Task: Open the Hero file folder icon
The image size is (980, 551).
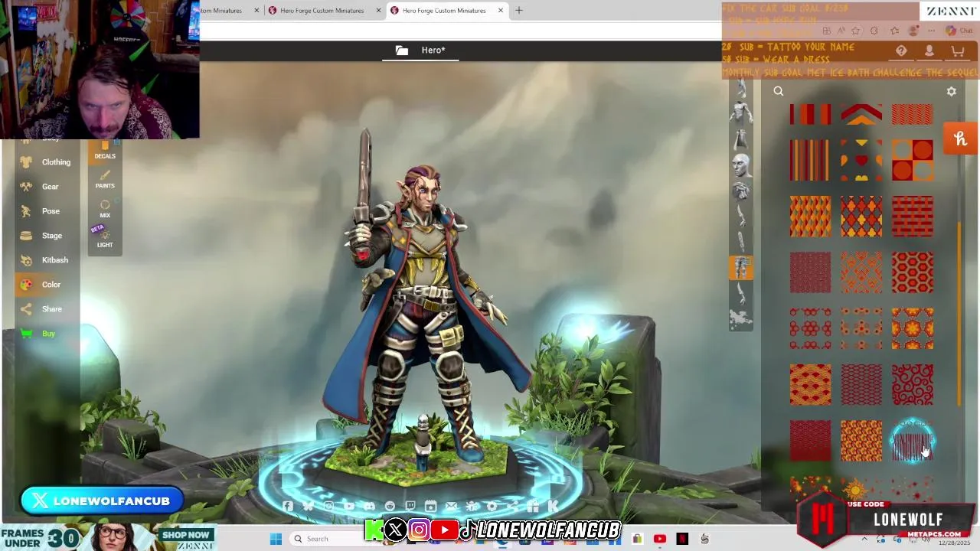Action: click(x=402, y=51)
